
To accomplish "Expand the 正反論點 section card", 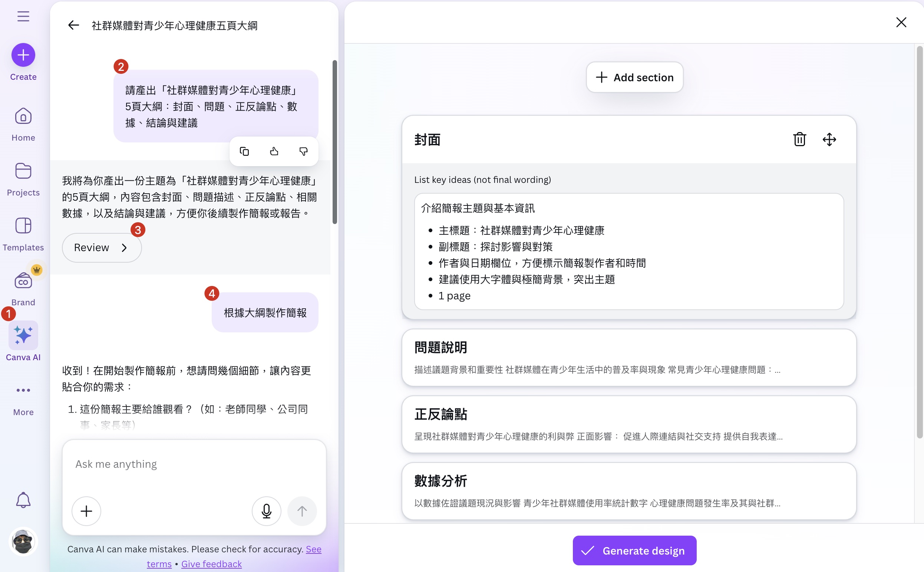I will point(629,424).
